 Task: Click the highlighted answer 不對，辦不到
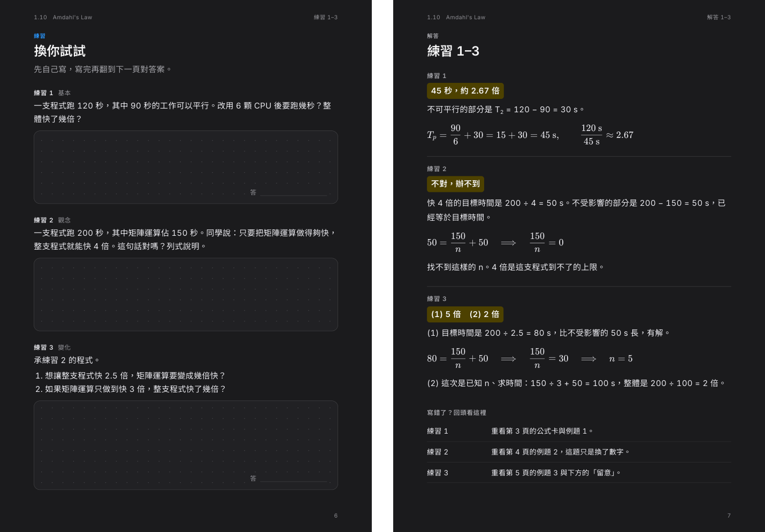click(455, 184)
